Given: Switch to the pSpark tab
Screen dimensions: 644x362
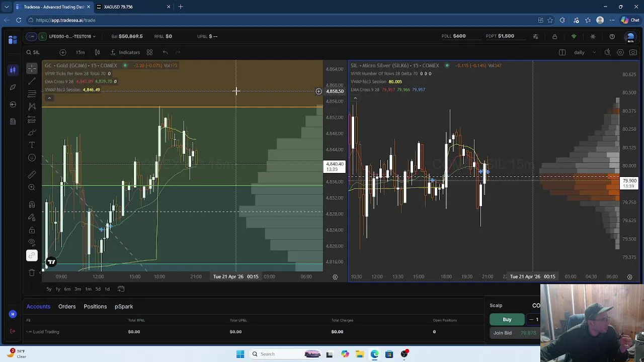Looking at the screenshot, I should click(x=124, y=306).
